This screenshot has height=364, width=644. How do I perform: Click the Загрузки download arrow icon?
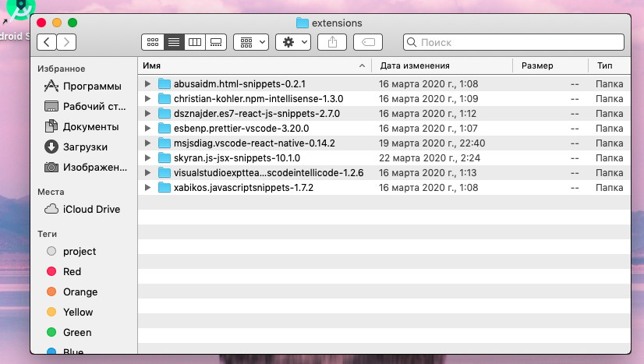51,147
